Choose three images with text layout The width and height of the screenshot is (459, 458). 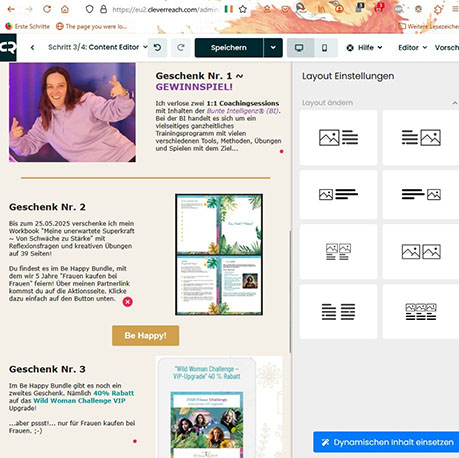coord(421,312)
